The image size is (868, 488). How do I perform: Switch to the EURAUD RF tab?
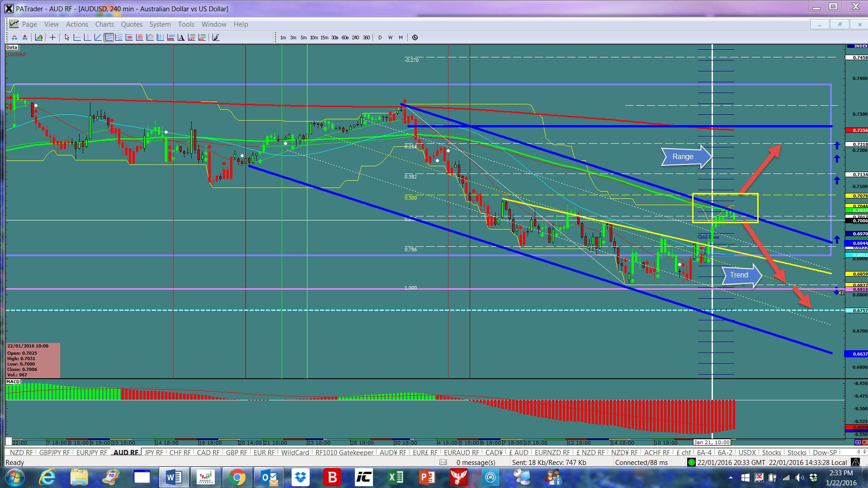(461, 452)
